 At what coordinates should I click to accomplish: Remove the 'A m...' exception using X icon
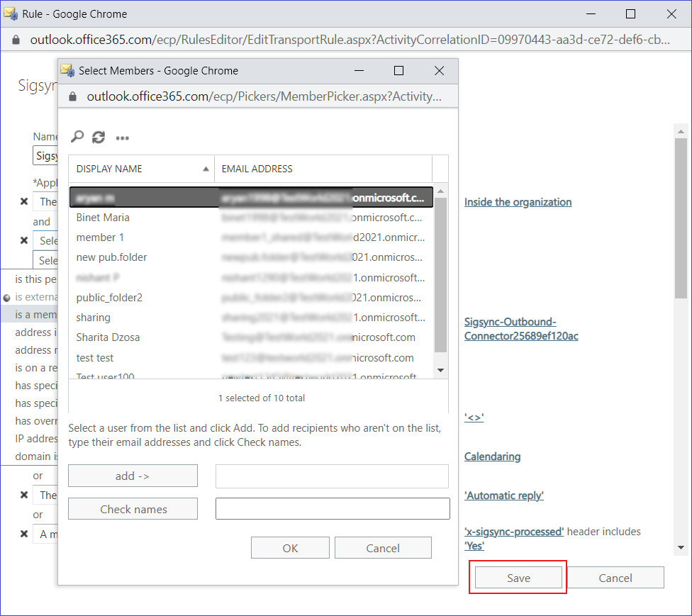coord(24,534)
